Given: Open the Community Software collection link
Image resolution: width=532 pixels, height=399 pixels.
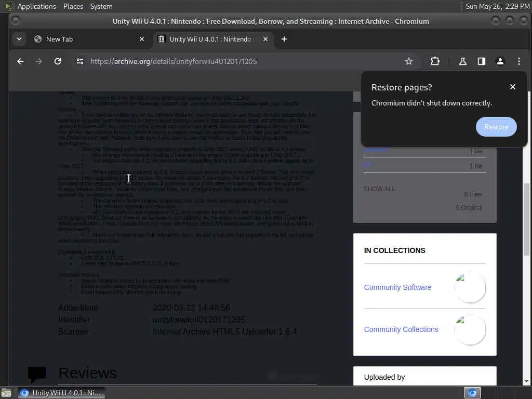Looking at the screenshot, I should (397, 287).
